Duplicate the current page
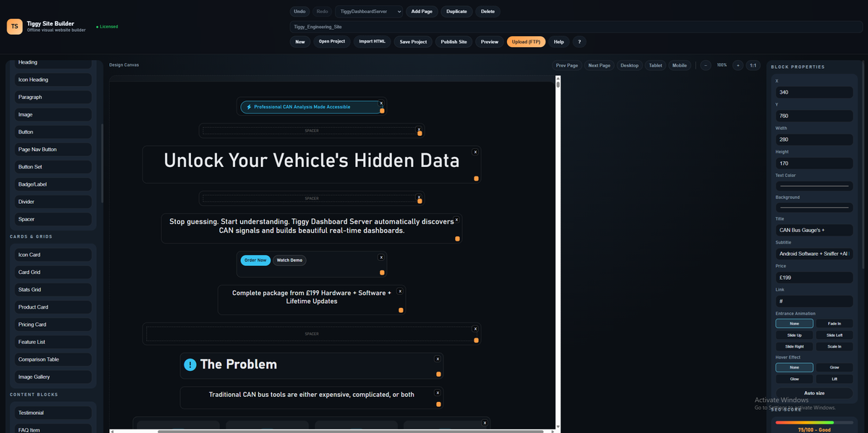The width and height of the screenshot is (868, 433). 456,12
